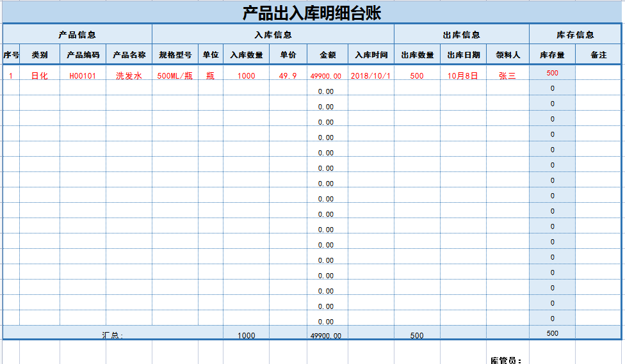Screen dimensions: 625x364
Task: Click the sequence number cell 1
Action: click(11, 72)
